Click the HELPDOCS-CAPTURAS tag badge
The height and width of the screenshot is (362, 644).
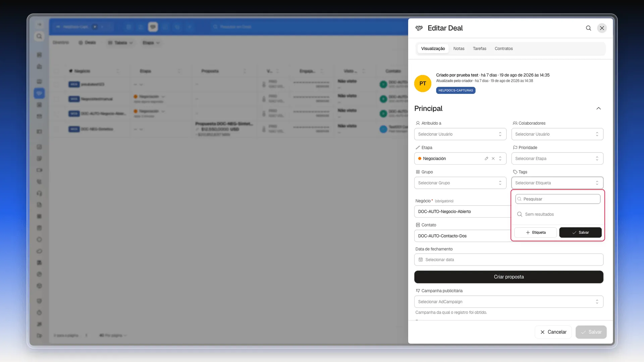[x=455, y=90]
